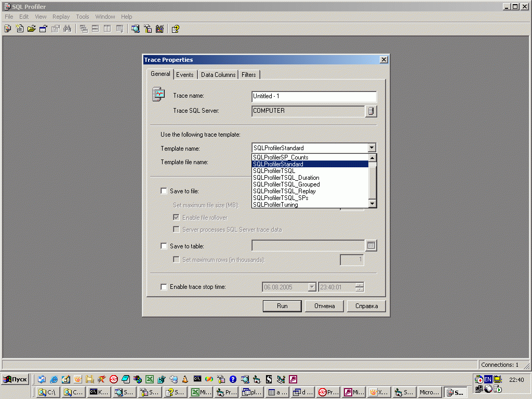Click the Save to table text field

(308, 245)
